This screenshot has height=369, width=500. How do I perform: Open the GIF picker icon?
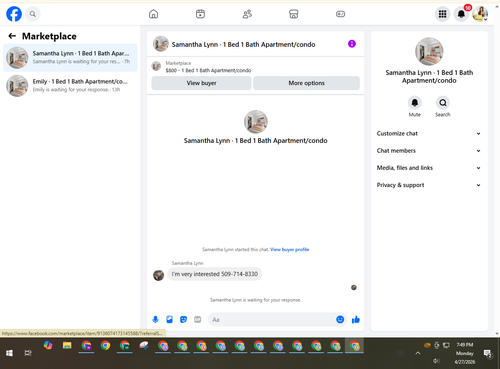(x=198, y=320)
